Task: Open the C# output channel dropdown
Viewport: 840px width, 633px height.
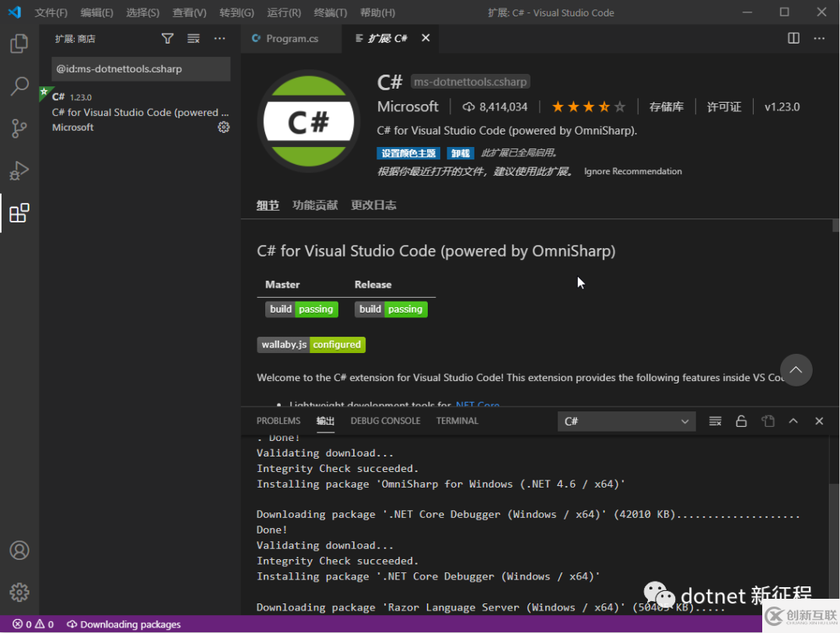Action: tap(625, 421)
